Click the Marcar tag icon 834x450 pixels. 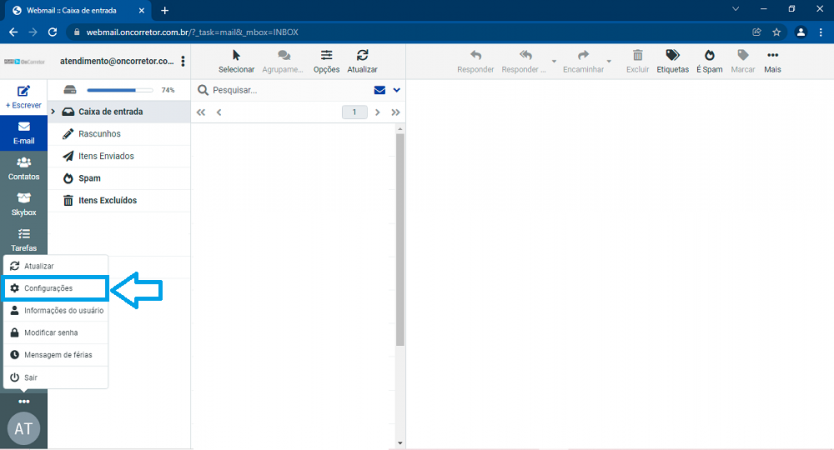coord(743,55)
